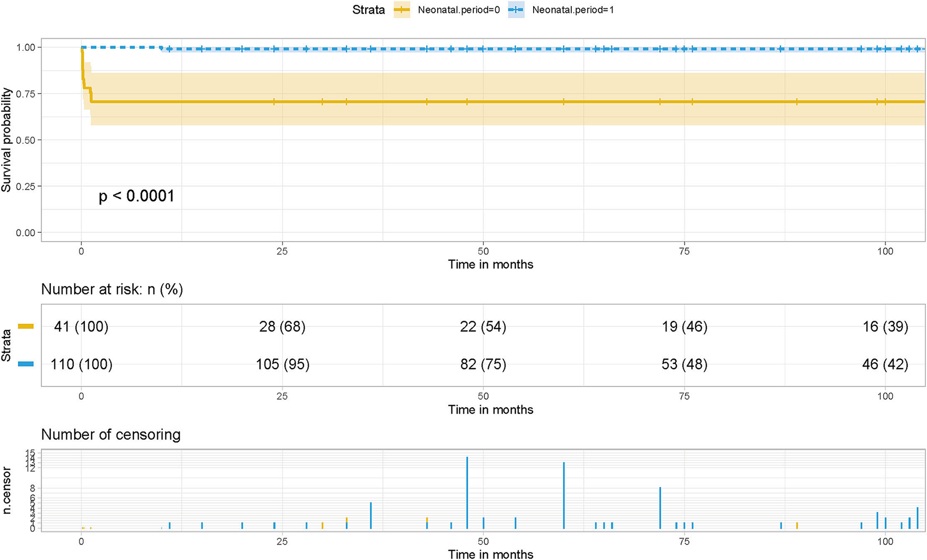927x560 pixels.
Task: Click the p < 0.0001 annotation
Action: 137,196
